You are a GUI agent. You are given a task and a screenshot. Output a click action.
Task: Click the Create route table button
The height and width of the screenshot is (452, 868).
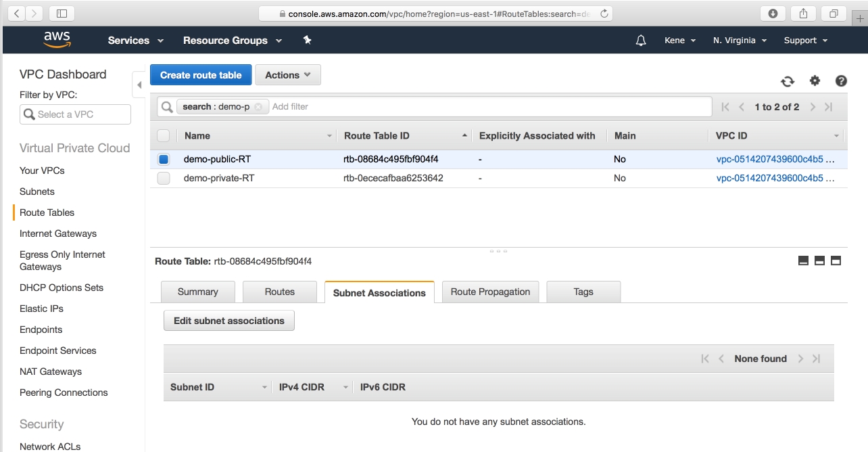(201, 75)
